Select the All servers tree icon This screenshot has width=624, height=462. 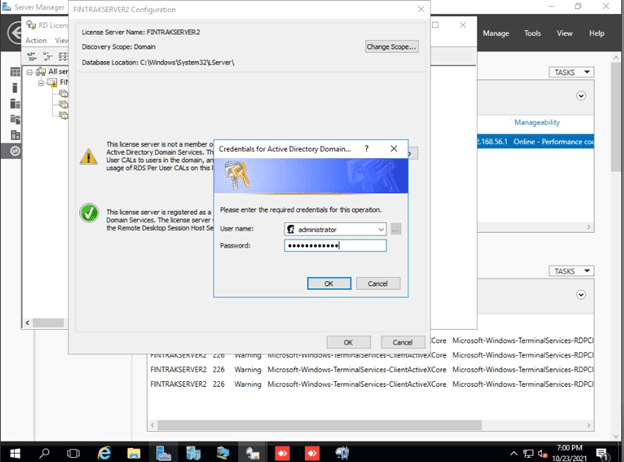[x=41, y=72]
